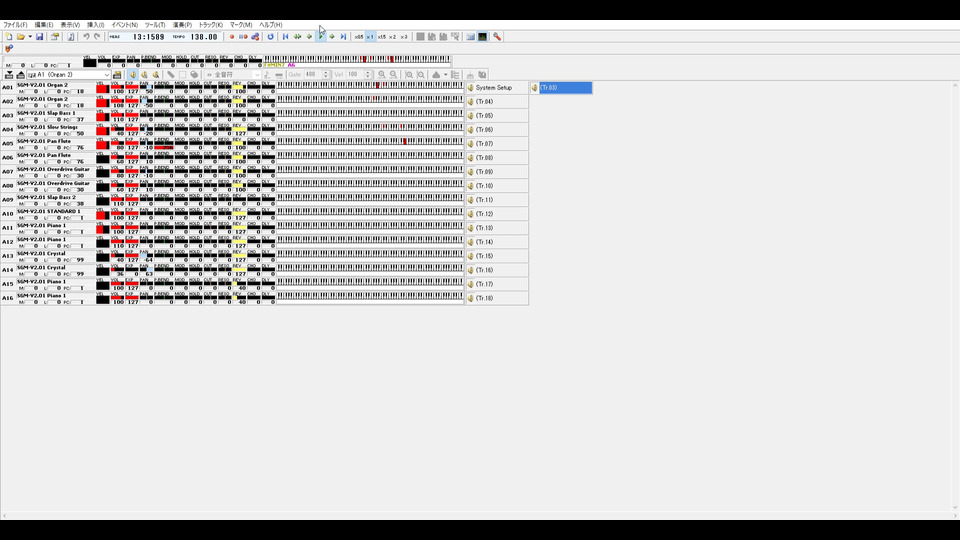This screenshot has height=540, width=960.
Task: Open the View (表示) menu
Action: 70,25
